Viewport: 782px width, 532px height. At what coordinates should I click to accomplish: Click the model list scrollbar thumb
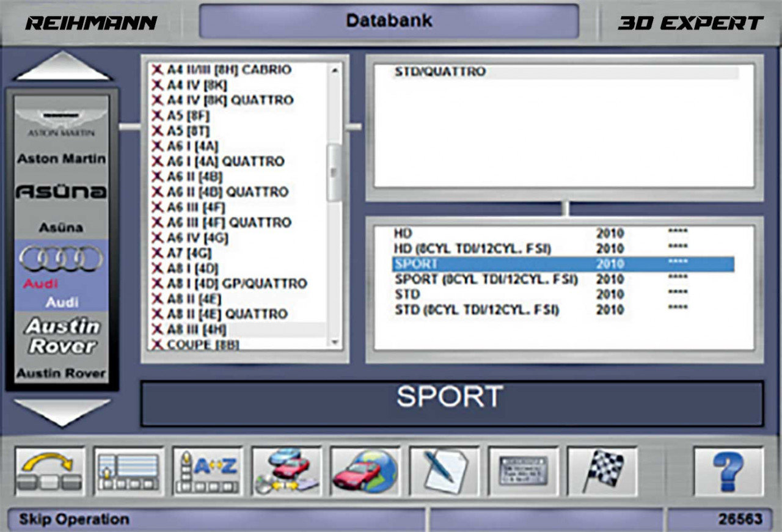pos(334,172)
